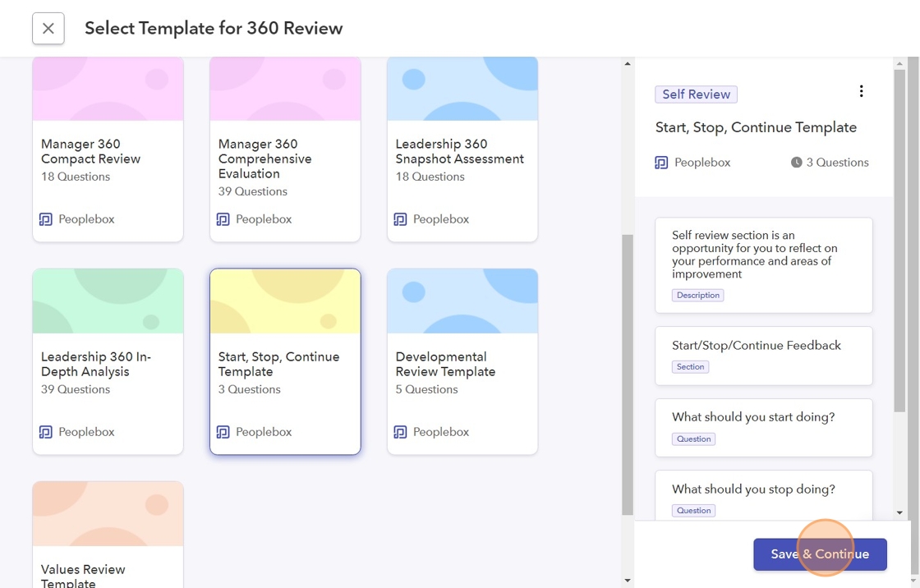Open the self review description card

[763, 264]
